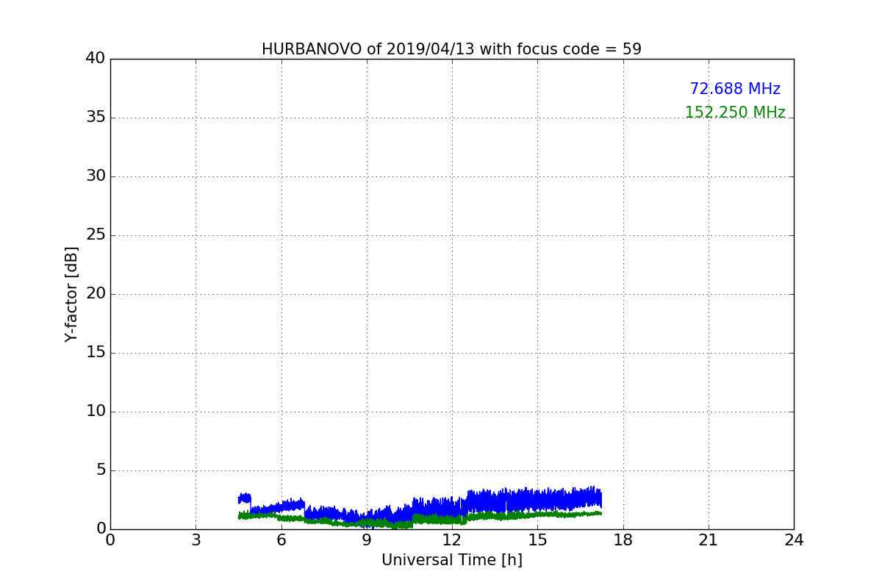
Task: Click y-axis tick label 40
Action: (x=96, y=59)
